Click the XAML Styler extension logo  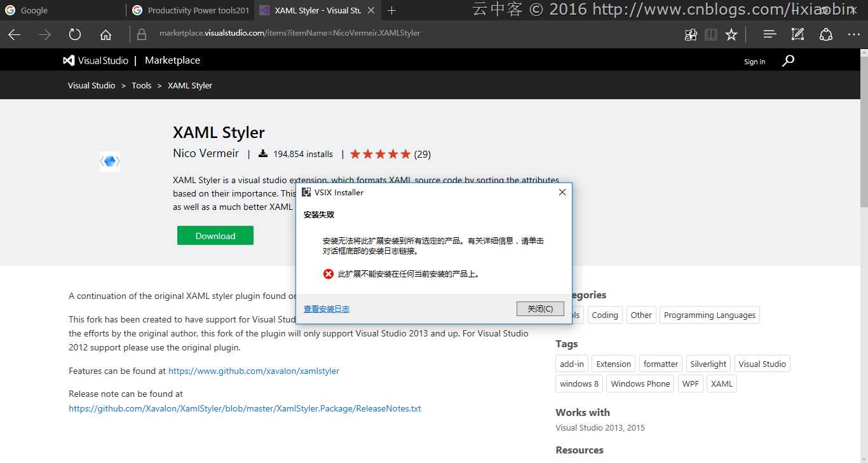(x=110, y=162)
